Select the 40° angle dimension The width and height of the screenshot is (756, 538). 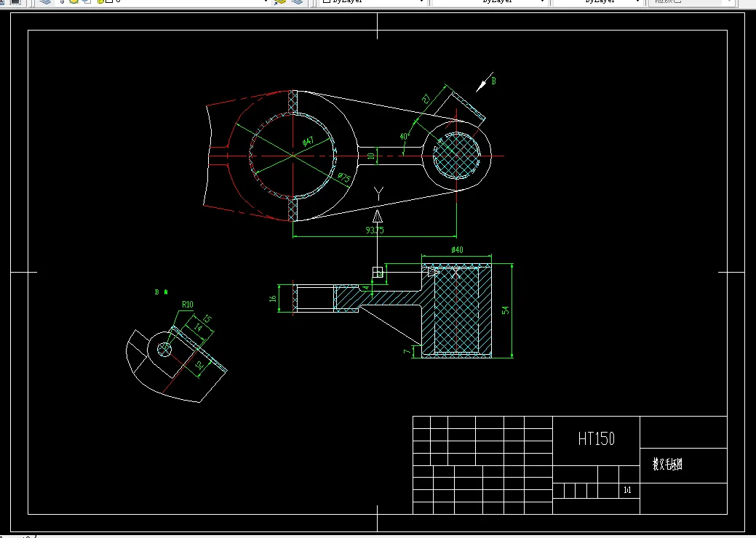404,136
